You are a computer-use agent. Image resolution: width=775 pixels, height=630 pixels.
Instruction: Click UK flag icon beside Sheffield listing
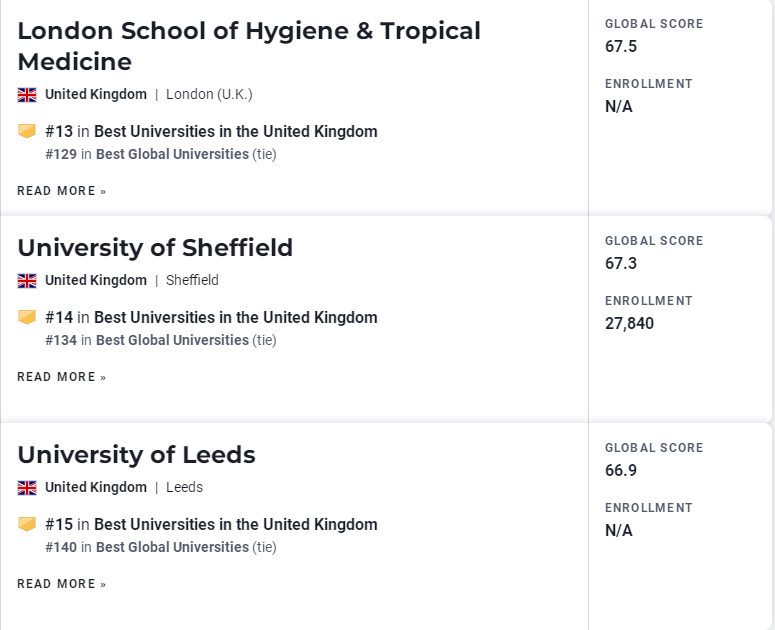[27, 281]
